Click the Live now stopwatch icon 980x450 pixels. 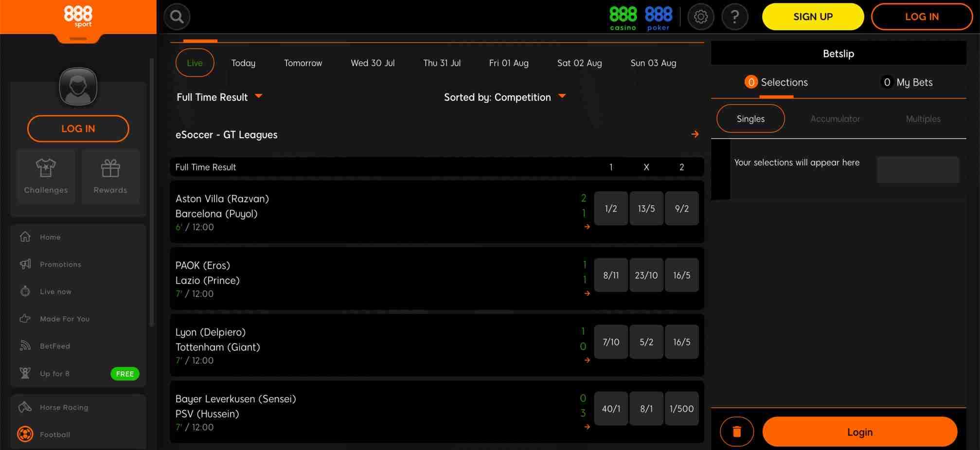[25, 291]
